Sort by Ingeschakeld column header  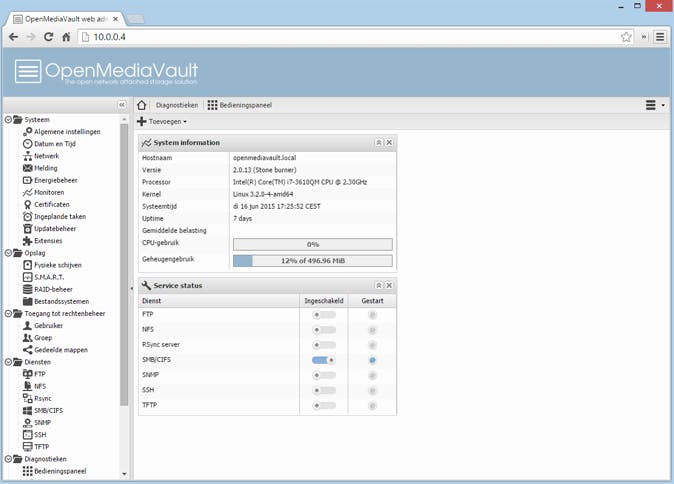point(324,301)
